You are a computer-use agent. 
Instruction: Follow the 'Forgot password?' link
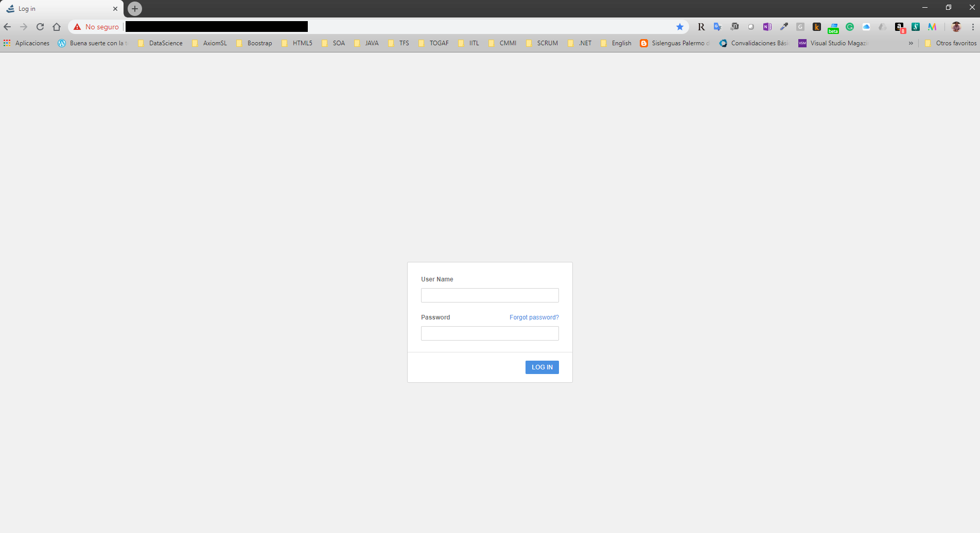click(534, 317)
